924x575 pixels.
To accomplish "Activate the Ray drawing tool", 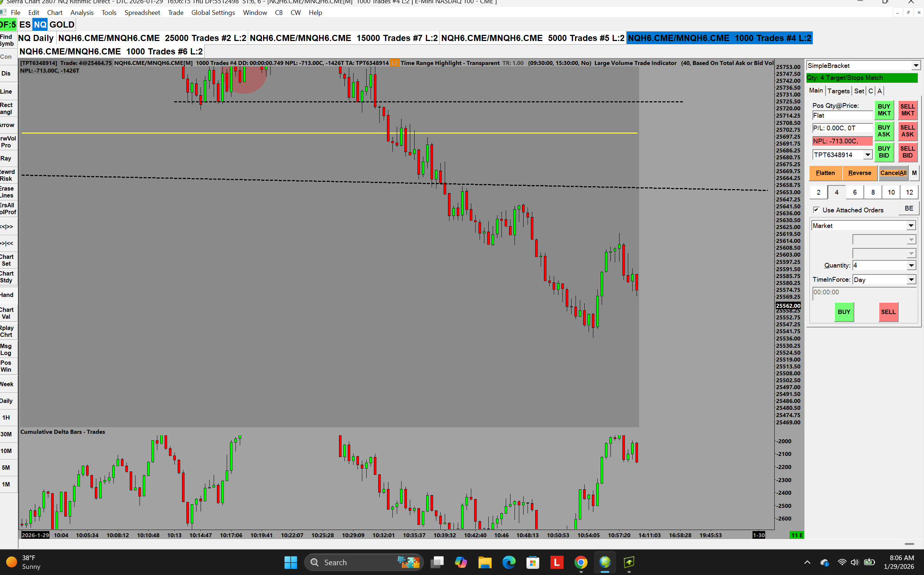I will [x=7, y=159].
